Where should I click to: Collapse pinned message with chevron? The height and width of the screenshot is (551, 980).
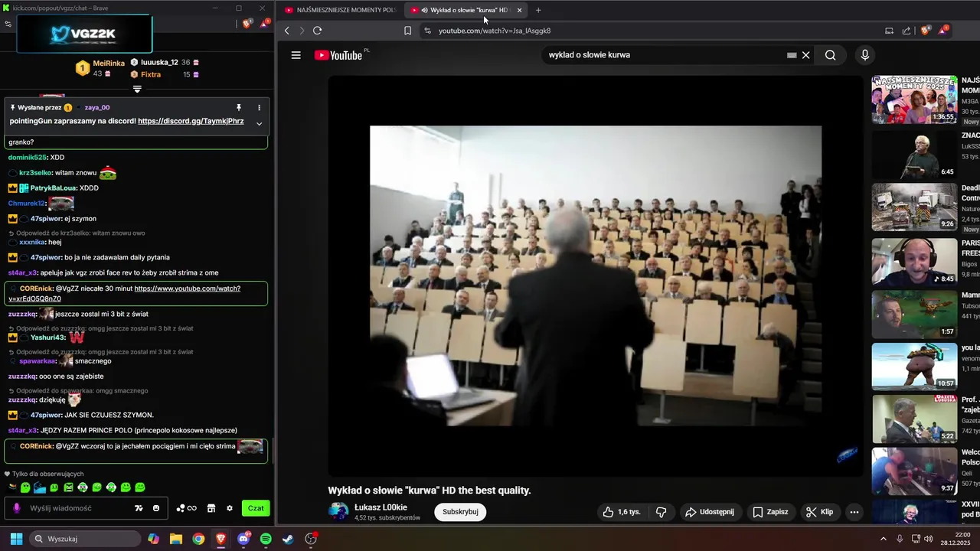pyautogui.click(x=259, y=123)
